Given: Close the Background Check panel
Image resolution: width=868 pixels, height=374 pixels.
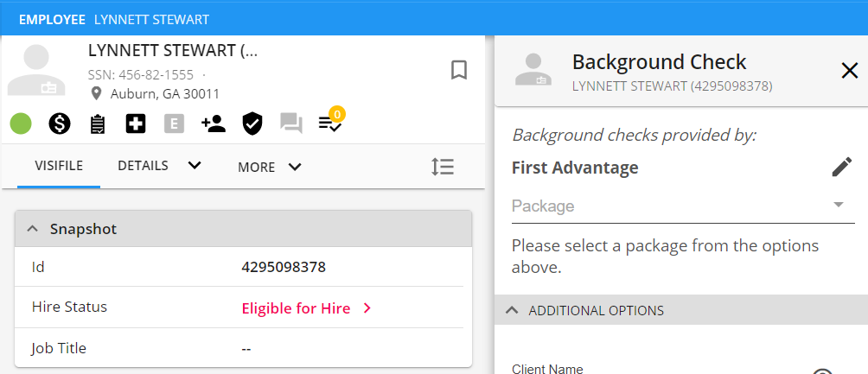Looking at the screenshot, I should coord(849,71).
